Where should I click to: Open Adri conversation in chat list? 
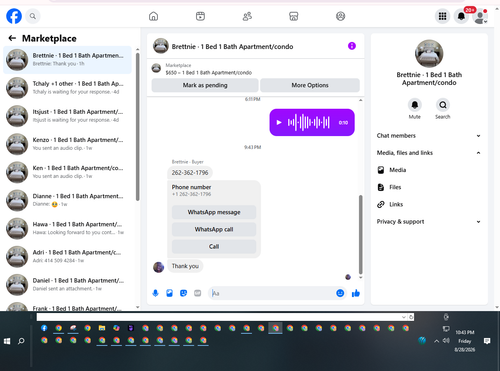click(x=67, y=257)
